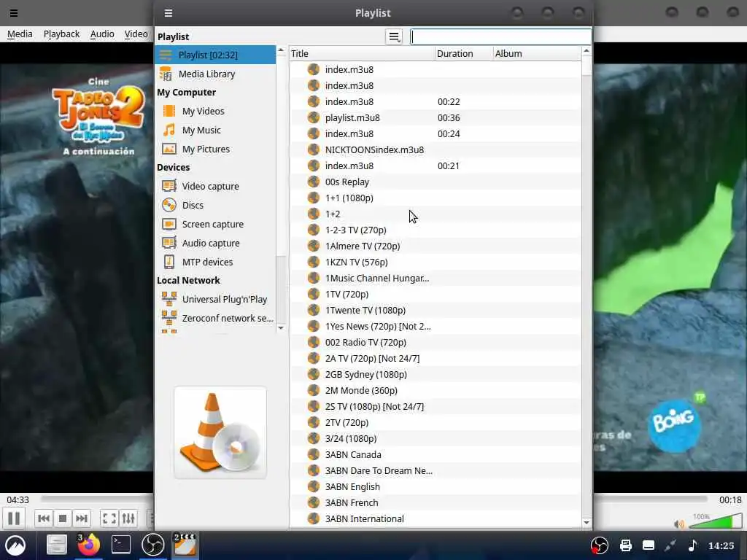The width and height of the screenshot is (747, 560).
Task: Stop playback button
Action: [x=63, y=518]
